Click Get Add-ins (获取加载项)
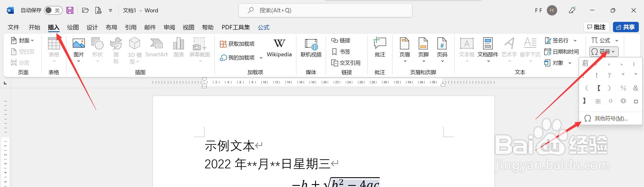The width and height of the screenshot is (644, 187). [237, 44]
